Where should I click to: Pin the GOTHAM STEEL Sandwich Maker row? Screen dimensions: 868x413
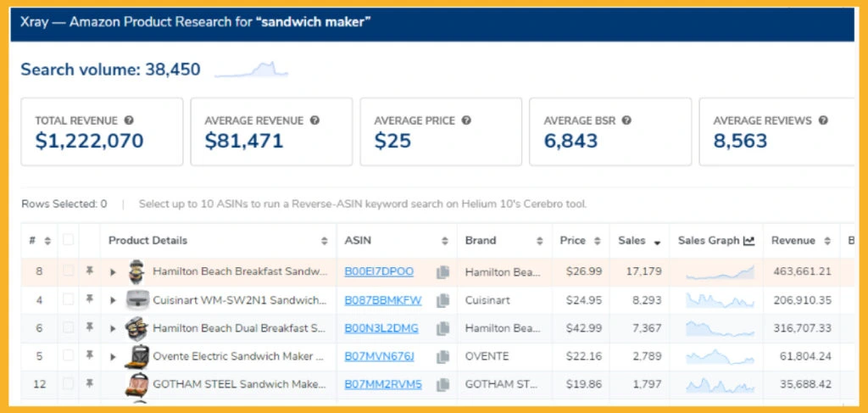(88, 384)
